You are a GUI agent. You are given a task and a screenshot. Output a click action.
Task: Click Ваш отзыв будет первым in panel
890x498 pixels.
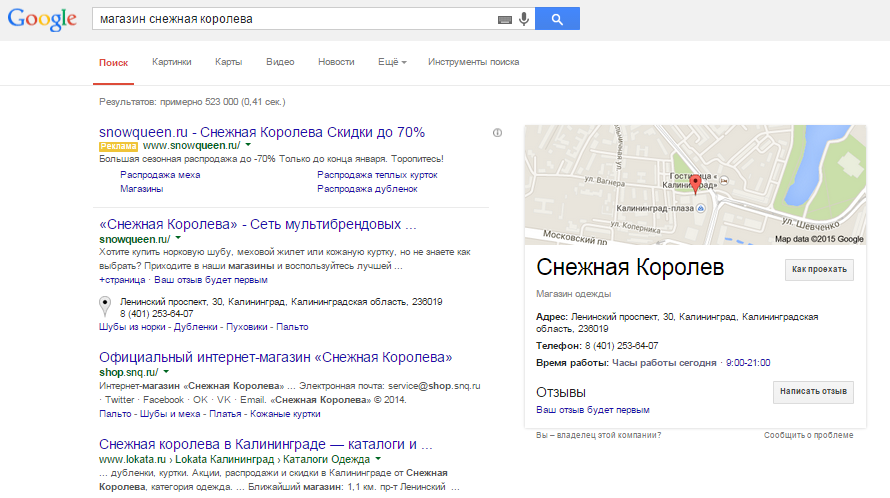(593, 410)
